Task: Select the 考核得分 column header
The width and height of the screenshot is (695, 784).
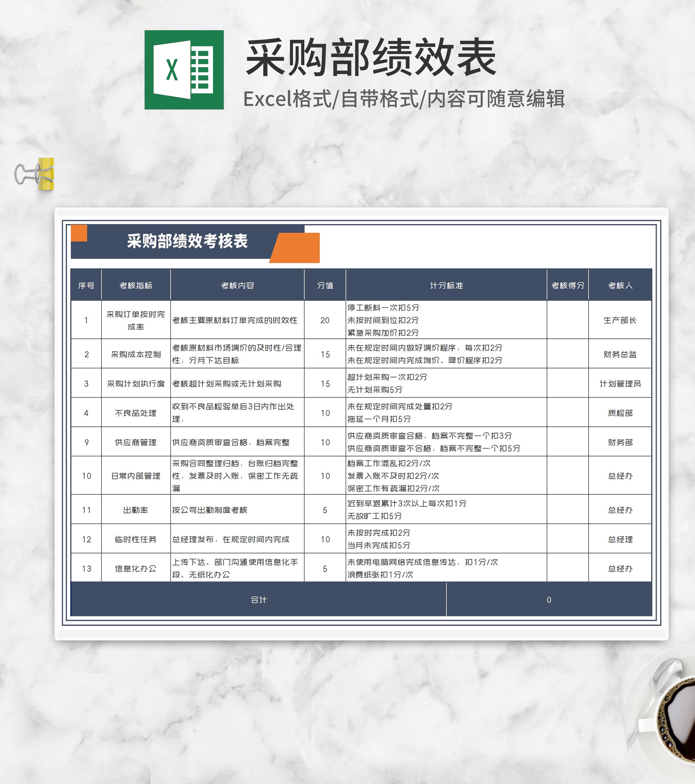Action: (x=568, y=285)
